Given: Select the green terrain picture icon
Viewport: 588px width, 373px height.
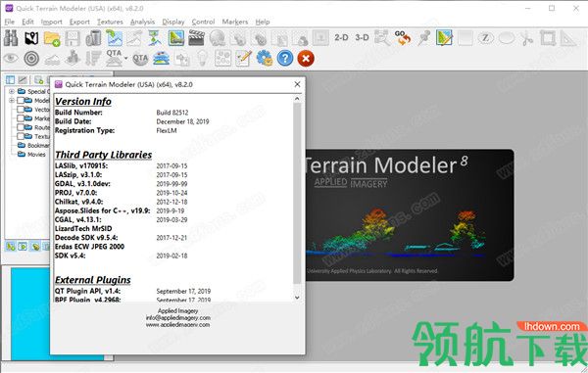Looking at the screenshot, I should (x=175, y=38).
